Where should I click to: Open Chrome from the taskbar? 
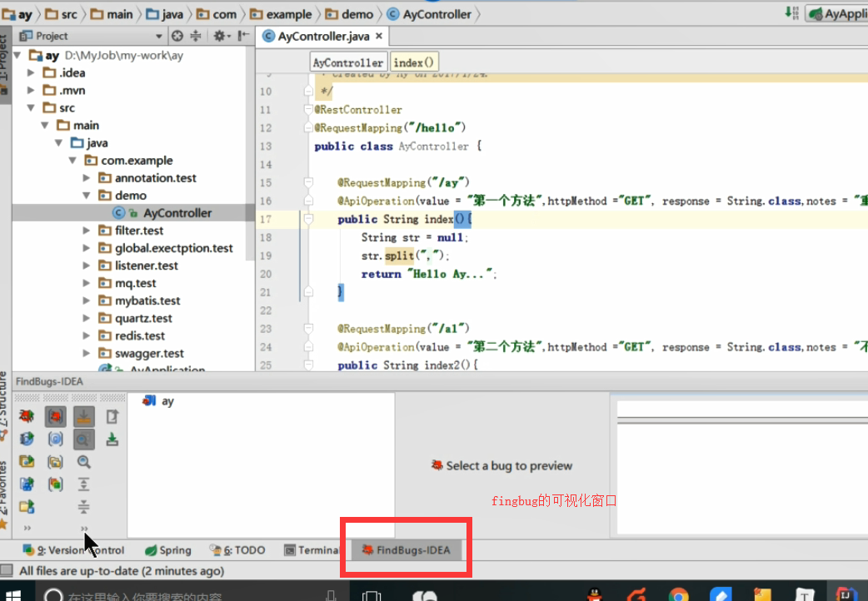(x=678, y=595)
